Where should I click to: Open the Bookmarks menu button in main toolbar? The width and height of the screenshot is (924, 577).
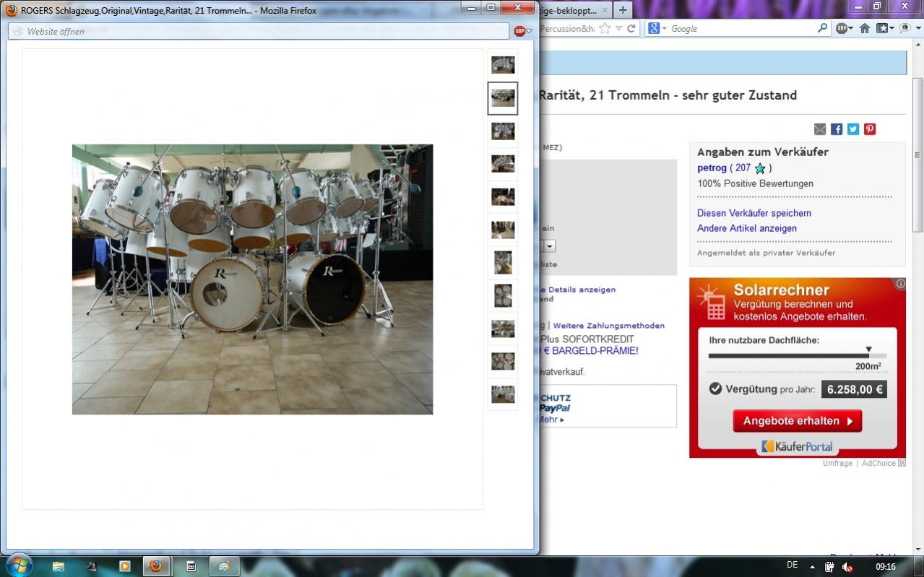(x=885, y=29)
